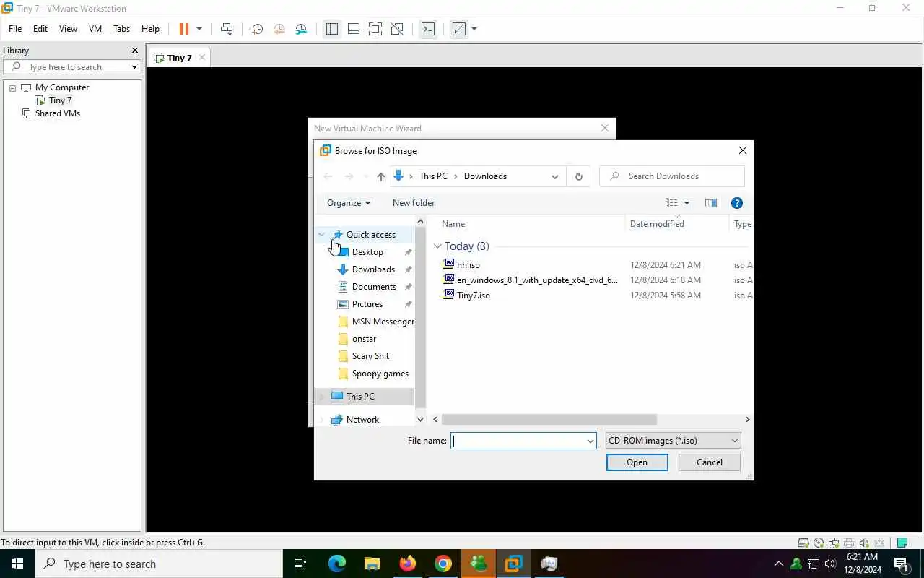Open the power options arrow beside pause
The image size is (924, 578).
[x=199, y=29]
